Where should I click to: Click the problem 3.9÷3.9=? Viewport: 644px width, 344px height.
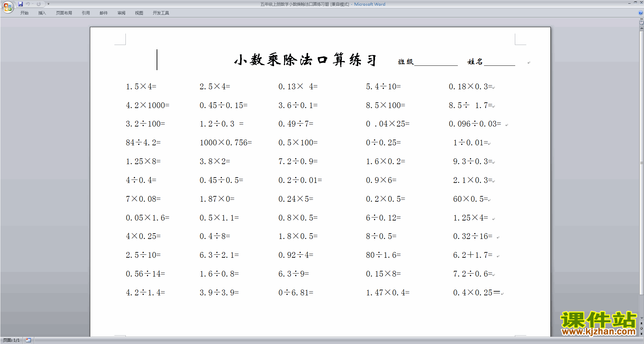tap(219, 293)
